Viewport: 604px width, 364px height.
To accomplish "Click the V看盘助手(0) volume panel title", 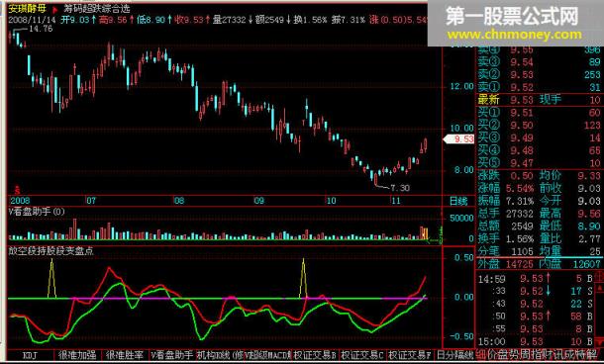I will [37, 212].
